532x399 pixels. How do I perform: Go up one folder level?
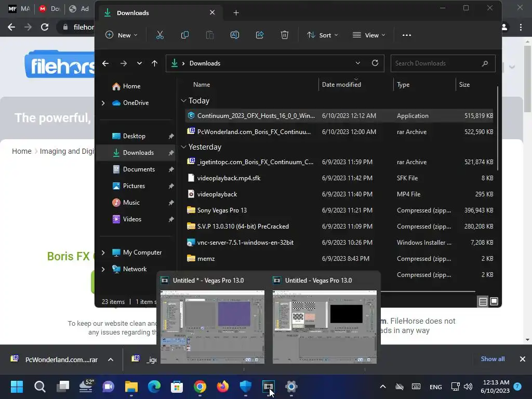[154, 63]
